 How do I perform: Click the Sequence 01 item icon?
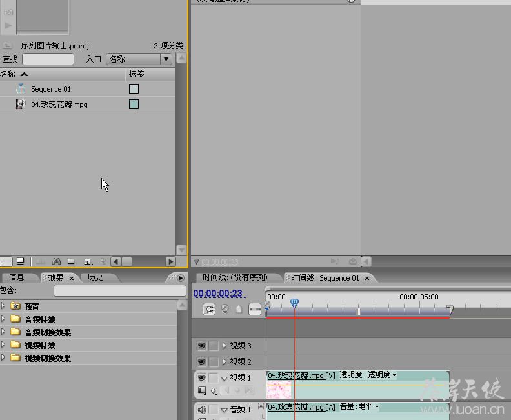coord(21,88)
